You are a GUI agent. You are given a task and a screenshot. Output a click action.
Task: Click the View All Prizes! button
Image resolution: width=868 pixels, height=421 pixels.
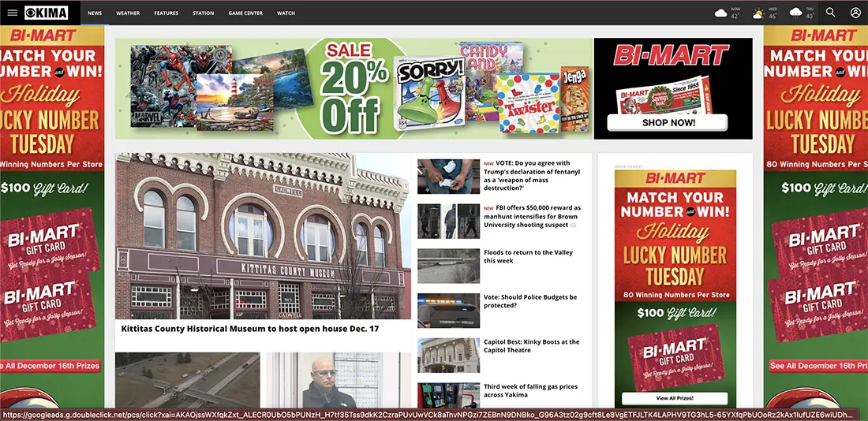tap(674, 398)
